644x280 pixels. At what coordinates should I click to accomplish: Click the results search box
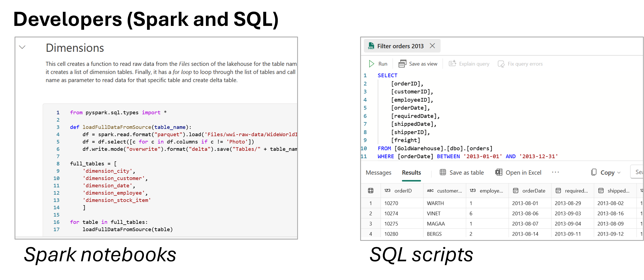(x=637, y=172)
